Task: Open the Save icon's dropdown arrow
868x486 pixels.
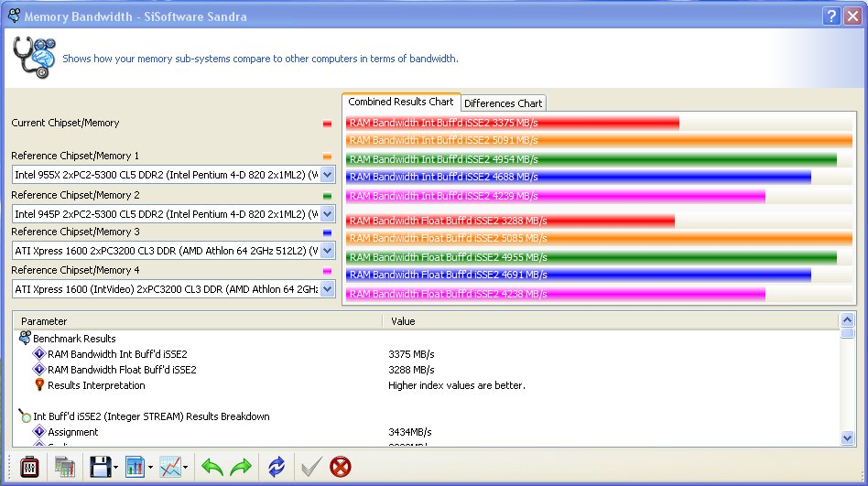Action: click(115, 468)
